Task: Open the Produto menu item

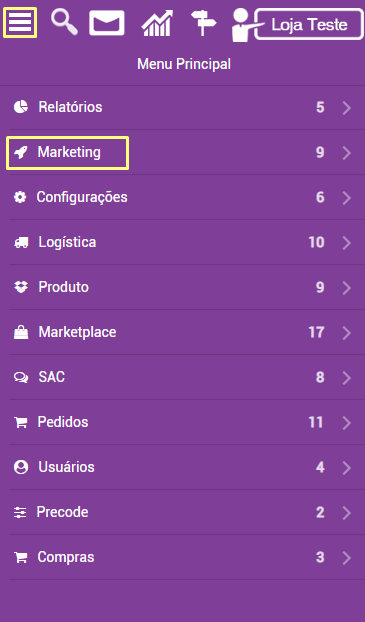Action: (x=182, y=287)
